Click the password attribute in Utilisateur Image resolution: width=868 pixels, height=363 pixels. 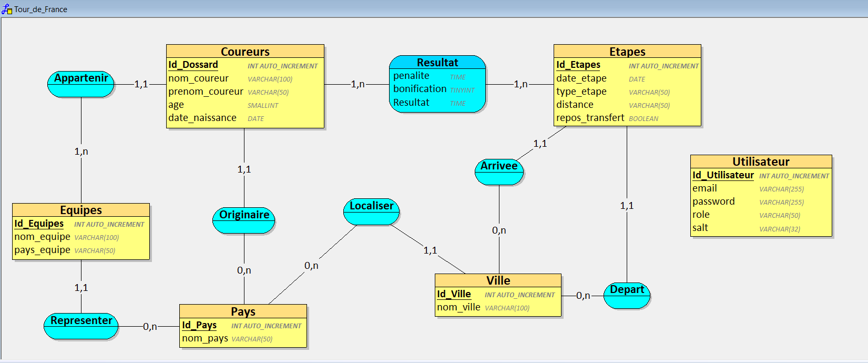tap(713, 201)
